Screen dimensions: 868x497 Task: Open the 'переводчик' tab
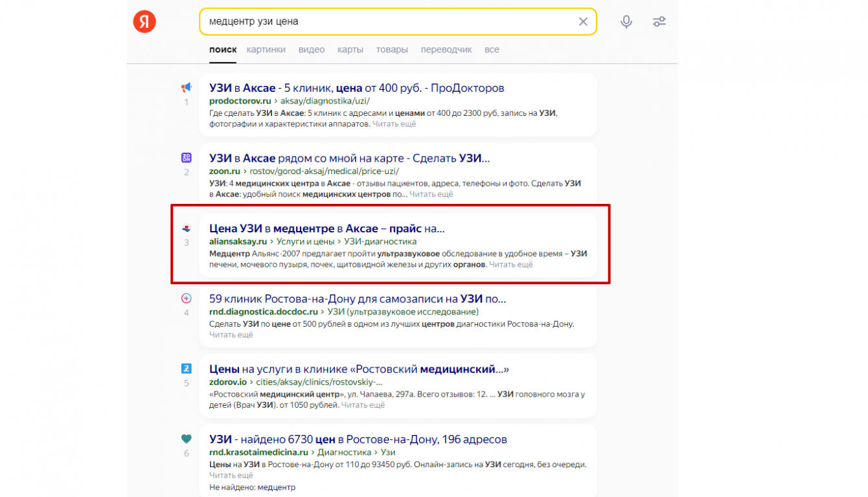pyautogui.click(x=446, y=50)
